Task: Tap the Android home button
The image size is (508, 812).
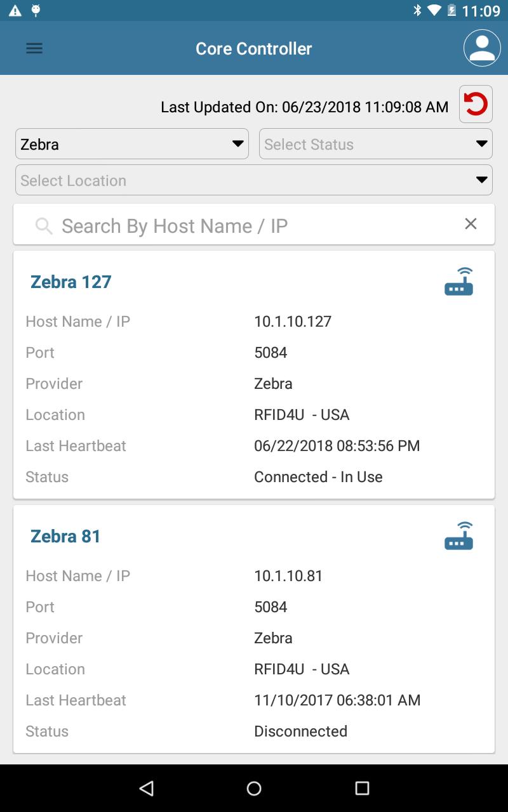Action: pos(254,788)
